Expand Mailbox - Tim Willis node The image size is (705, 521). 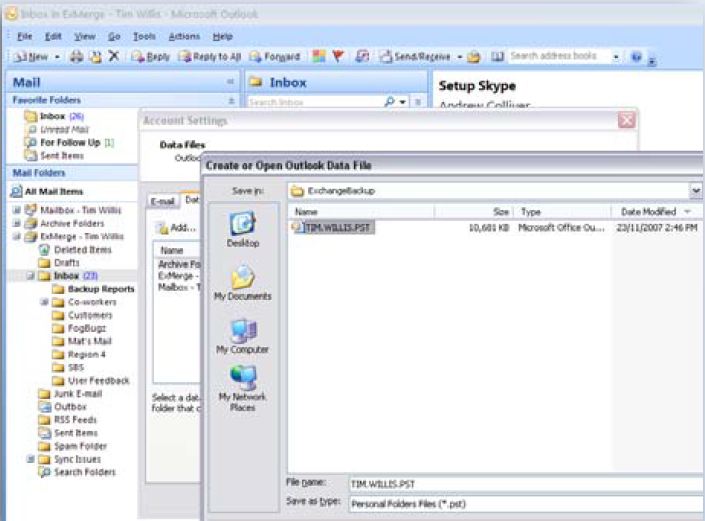(17, 210)
